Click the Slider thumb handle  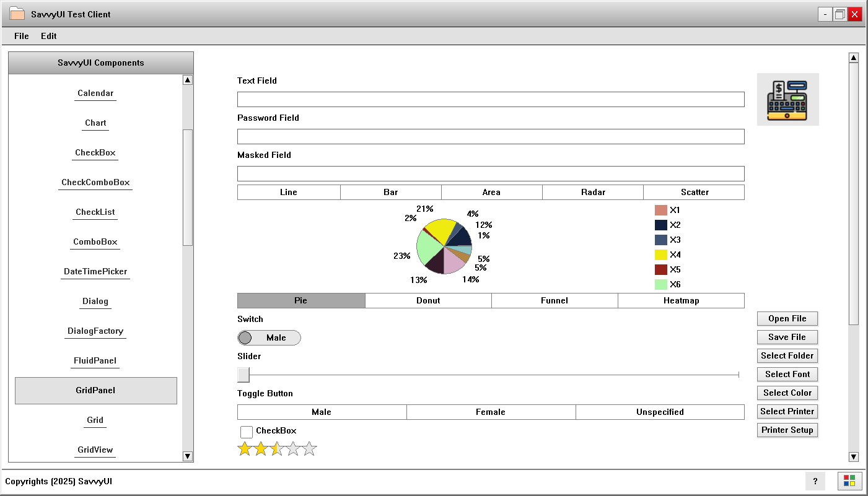[x=243, y=375]
